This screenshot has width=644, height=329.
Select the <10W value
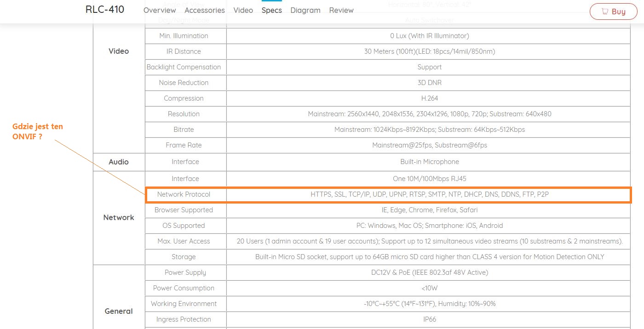tap(430, 288)
